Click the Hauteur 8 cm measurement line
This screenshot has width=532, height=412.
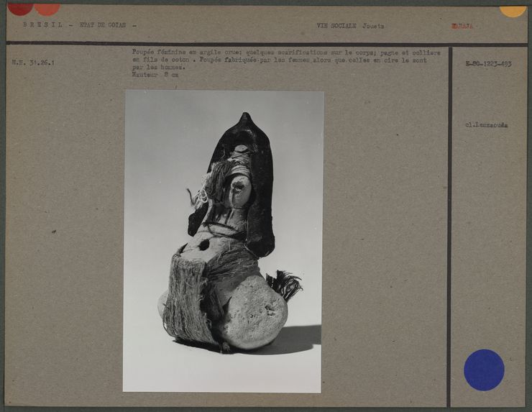155,74
